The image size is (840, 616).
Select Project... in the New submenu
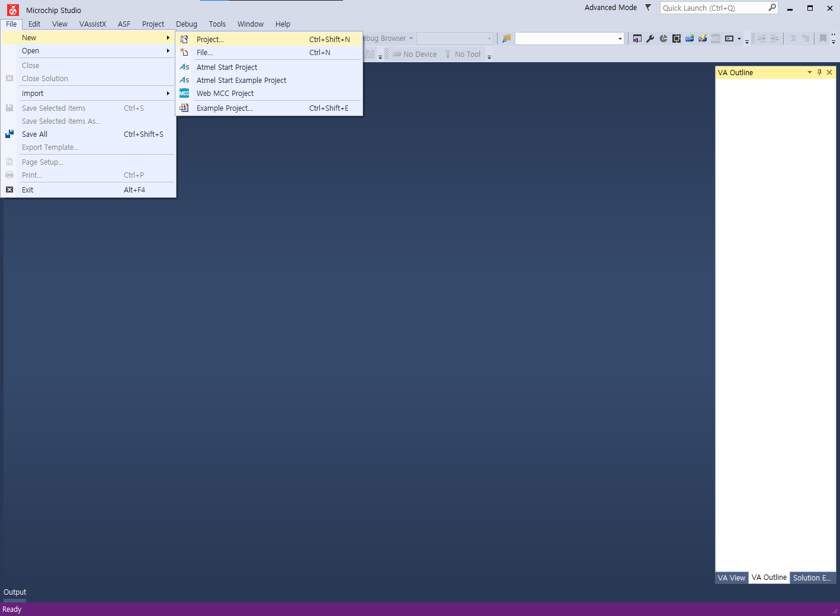270,39
